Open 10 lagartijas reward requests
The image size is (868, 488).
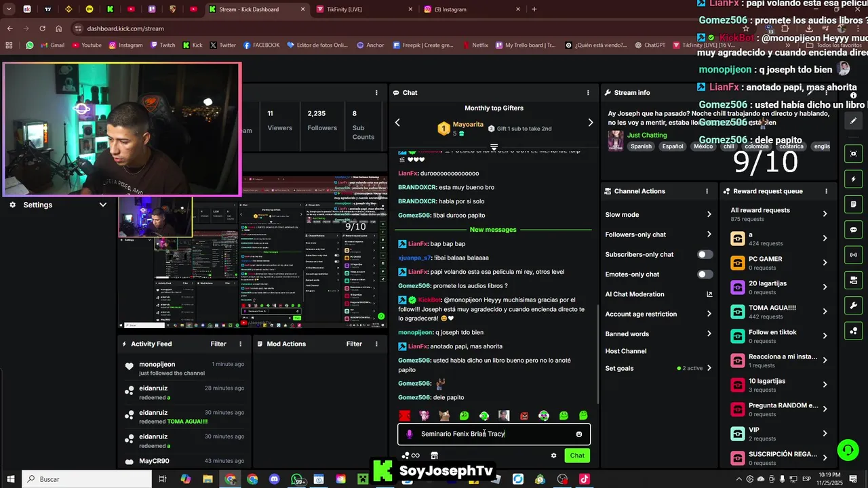coord(779,385)
